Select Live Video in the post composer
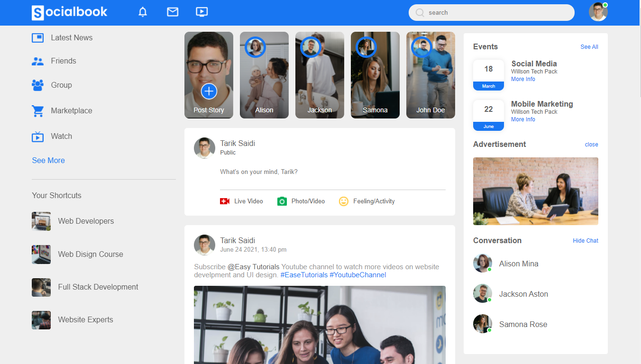This screenshot has width=641, height=364. [x=241, y=201]
